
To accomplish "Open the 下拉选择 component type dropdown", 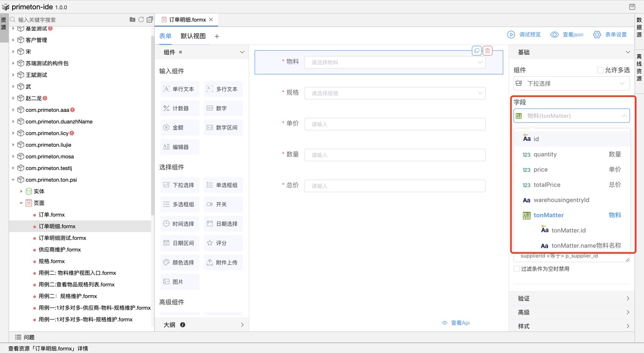I will [571, 83].
